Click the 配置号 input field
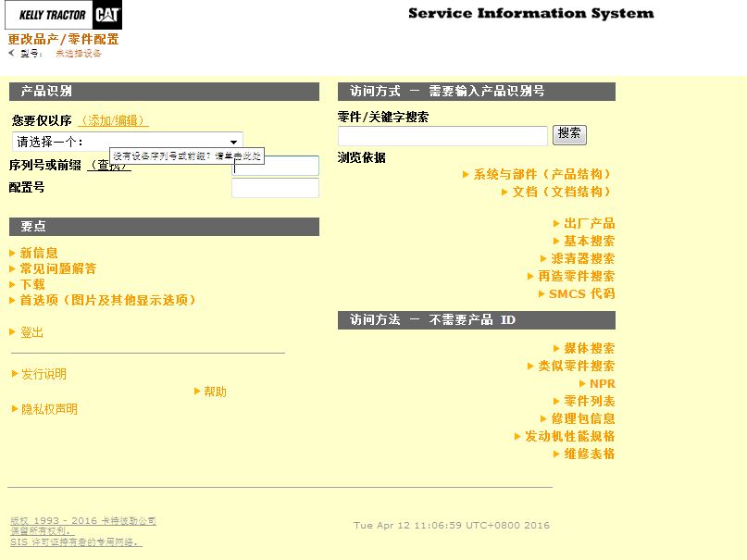 [275, 188]
